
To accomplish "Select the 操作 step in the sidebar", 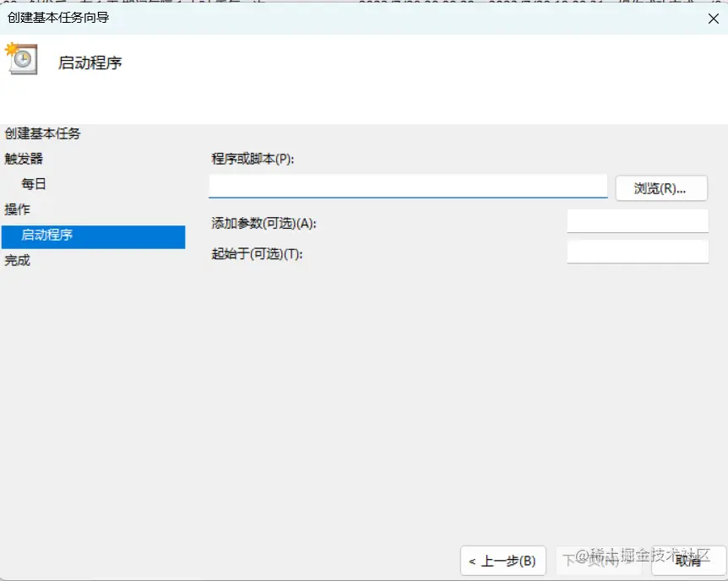I will click(x=16, y=209).
